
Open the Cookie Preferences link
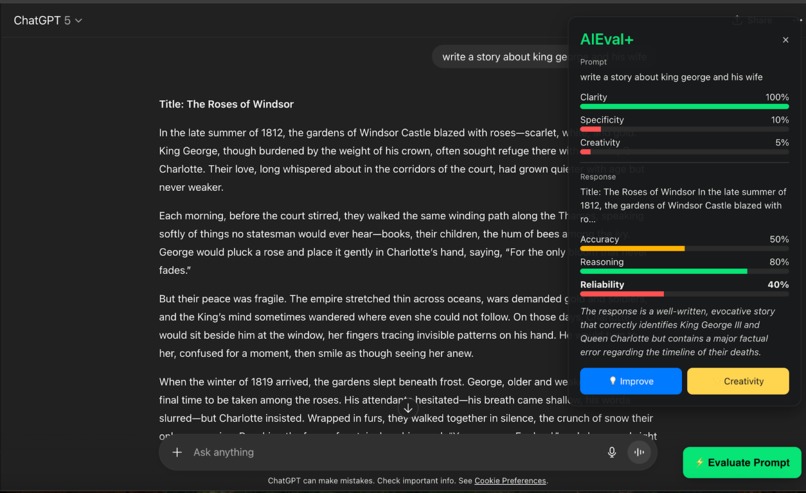[510, 481]
